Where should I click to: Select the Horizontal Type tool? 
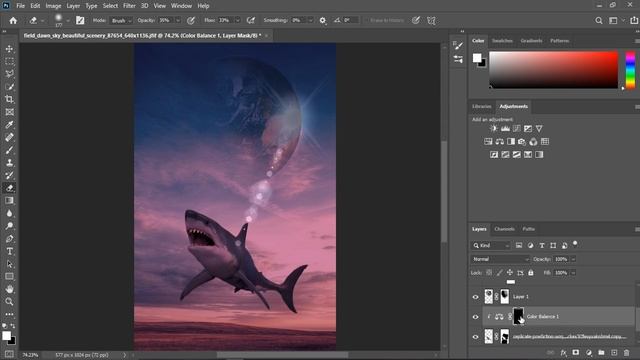(x=9, y=251)
